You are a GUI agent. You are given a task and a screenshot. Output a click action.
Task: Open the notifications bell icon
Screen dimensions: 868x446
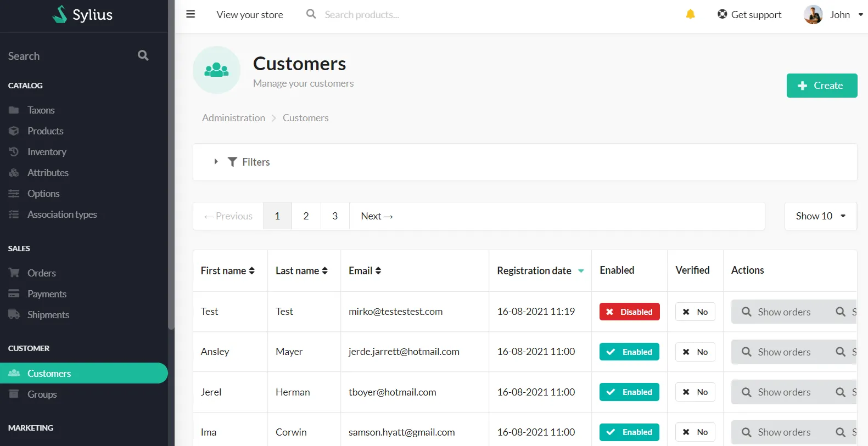690,14
